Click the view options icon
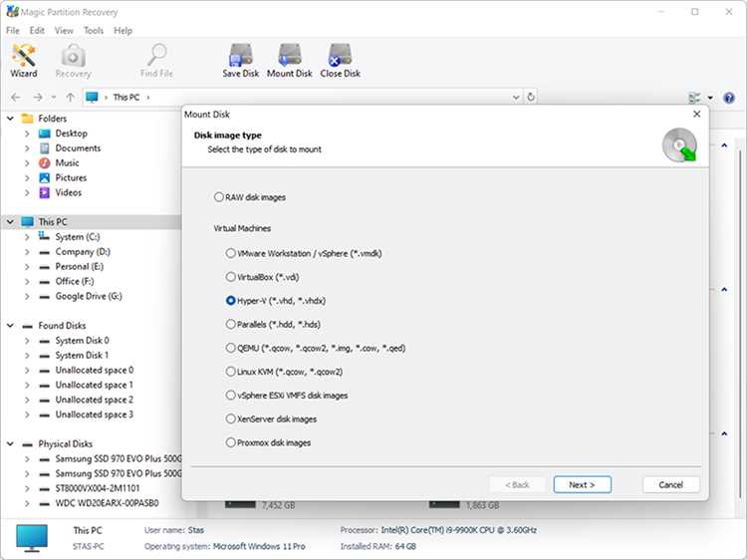Screen dimensions: 747x560 (x=694, y=98)
